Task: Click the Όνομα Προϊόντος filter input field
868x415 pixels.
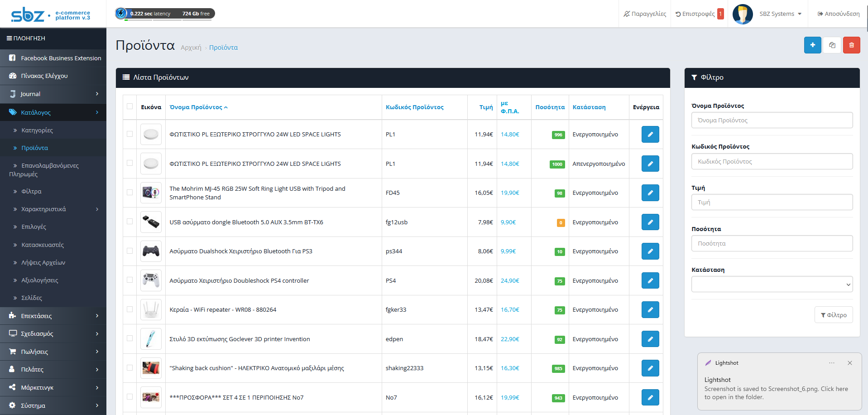Action: pyautogui.click(x=772, y=120)
